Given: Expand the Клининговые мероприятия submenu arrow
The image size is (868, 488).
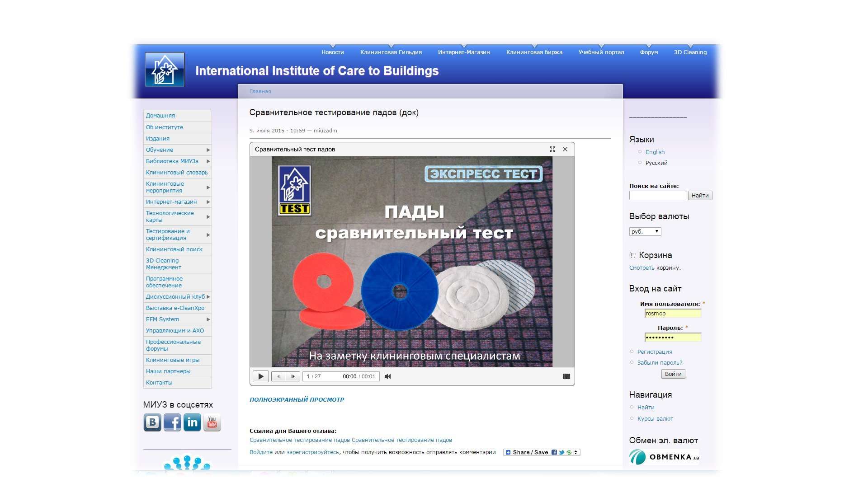Looking at the screenshot, I should click(208, 188).
